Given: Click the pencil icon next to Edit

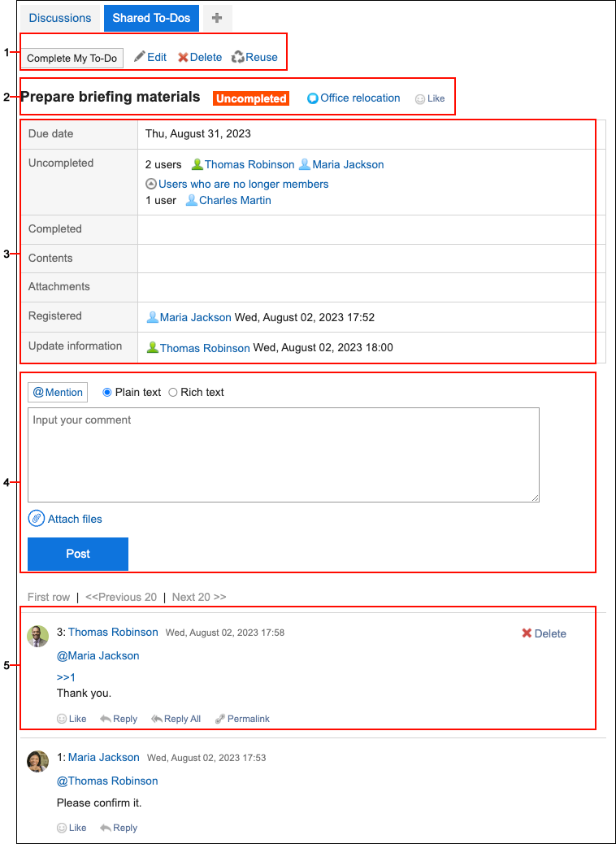Looking at the screenshot, I should click(140, 57).
